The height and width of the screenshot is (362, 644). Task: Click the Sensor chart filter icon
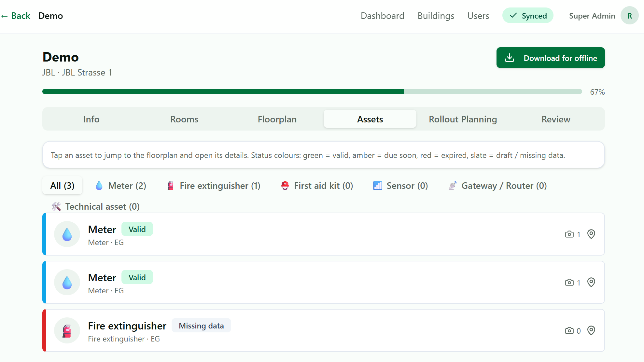[377, 186]
